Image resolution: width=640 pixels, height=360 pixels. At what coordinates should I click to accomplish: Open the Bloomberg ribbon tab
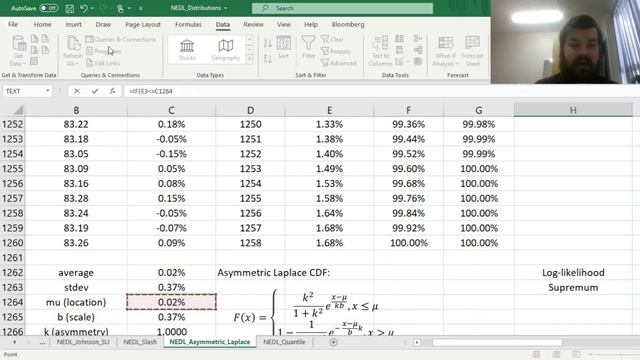348,24
